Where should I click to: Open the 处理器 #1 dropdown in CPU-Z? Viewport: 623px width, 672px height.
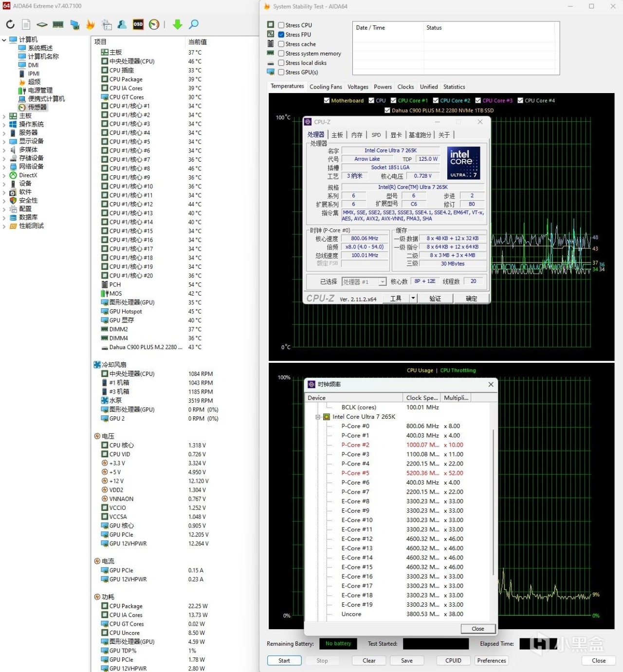(x=383, y=282)
